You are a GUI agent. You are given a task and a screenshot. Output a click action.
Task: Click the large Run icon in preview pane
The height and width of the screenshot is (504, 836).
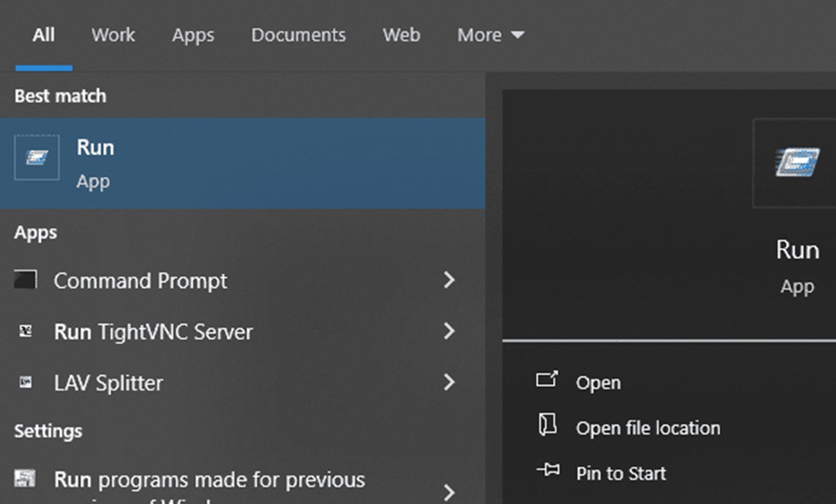(x=796, y=163)
